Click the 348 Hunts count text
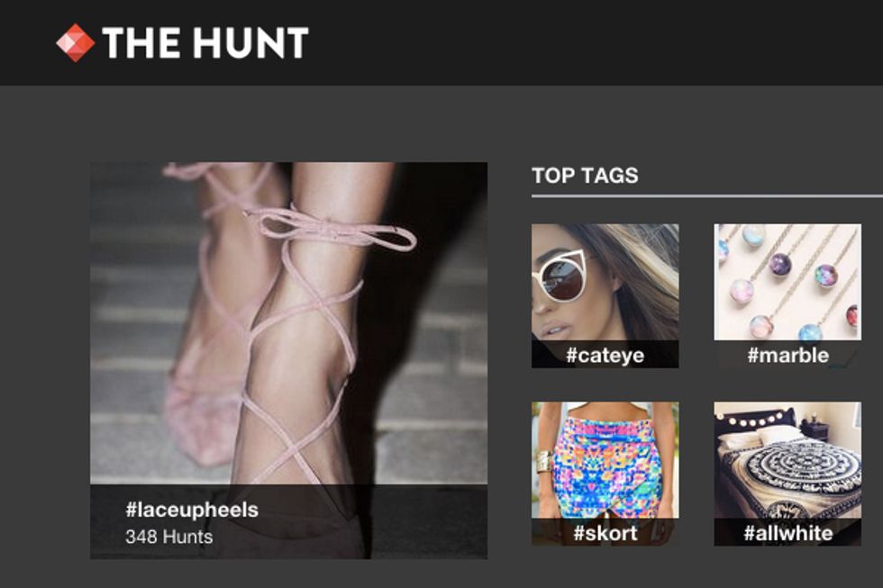 coord(169,537)
